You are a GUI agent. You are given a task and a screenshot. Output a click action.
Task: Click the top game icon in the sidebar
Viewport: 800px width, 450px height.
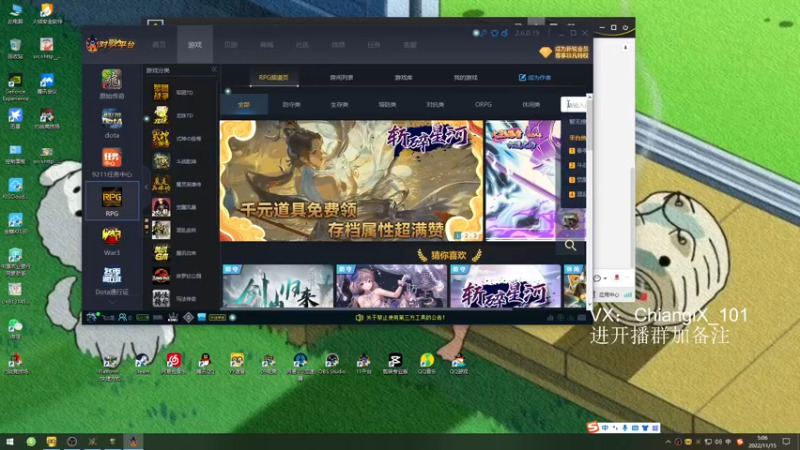tap(112, 83)
